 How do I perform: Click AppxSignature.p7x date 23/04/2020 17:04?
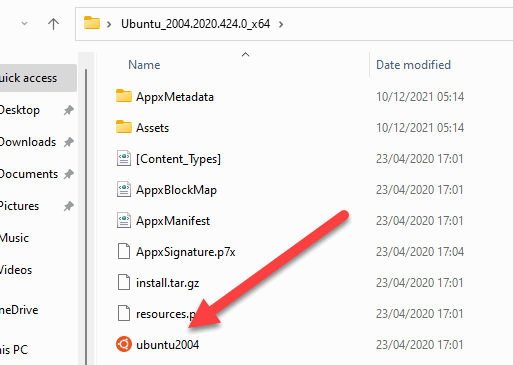420,252
